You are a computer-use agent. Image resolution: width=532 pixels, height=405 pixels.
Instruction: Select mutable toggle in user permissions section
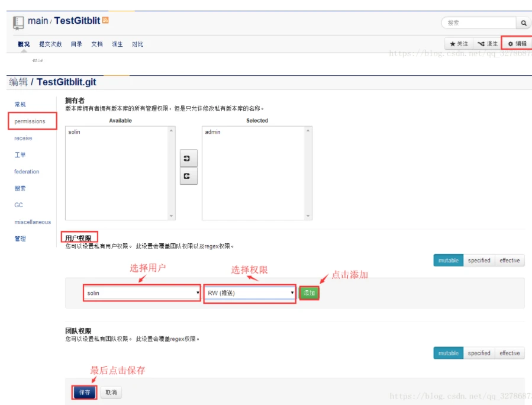pos(448,261)
